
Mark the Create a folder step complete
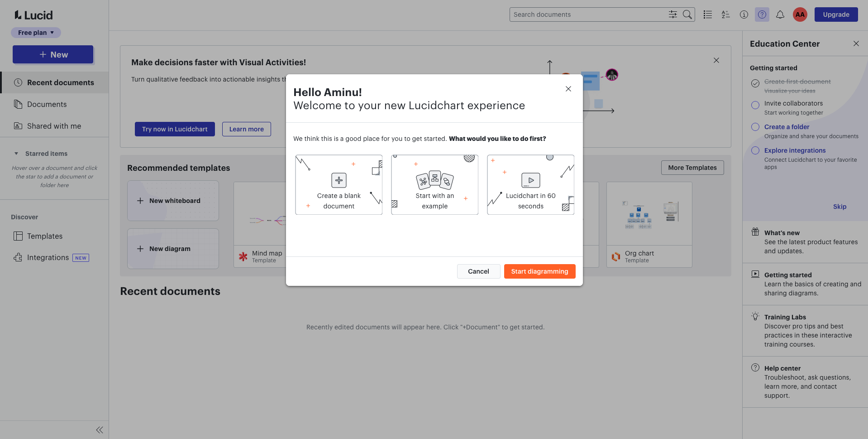click(x=755, y=127)
